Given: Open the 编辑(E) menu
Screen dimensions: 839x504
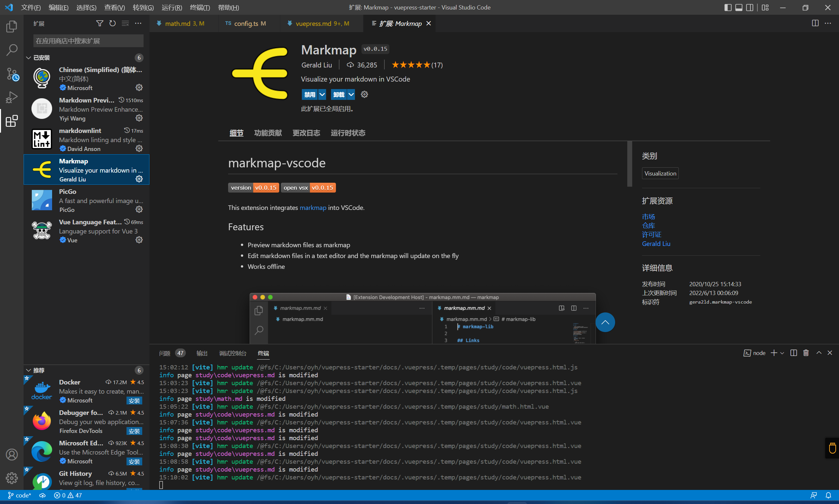Looking at the screenshot, I should (58, 8).
